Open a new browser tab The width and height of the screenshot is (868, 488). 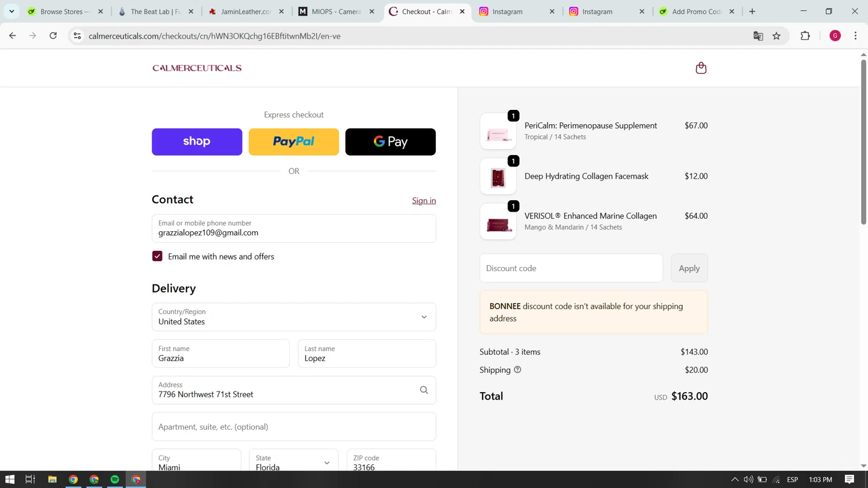[752, 12]
